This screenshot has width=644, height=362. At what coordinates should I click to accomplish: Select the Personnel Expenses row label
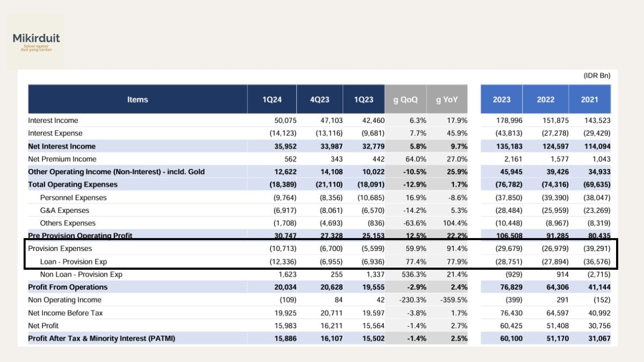pyautogui.click(x=73, y=198)
